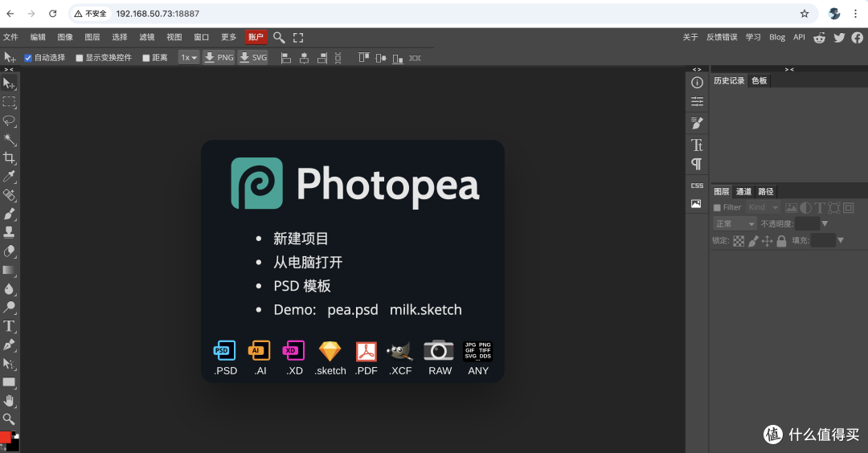868x453 pixels.
Task: Open the 1x scale dropdown
Action: coord(189,58)
